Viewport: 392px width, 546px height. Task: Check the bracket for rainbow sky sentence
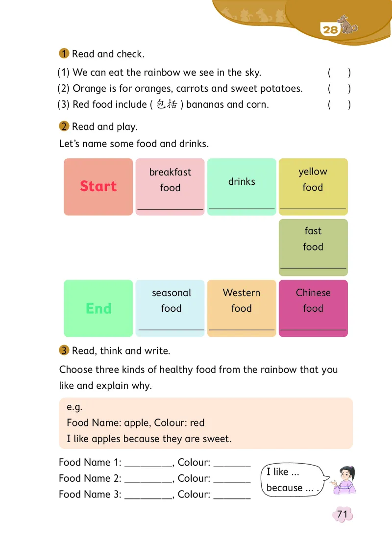(x=339, y=73)
